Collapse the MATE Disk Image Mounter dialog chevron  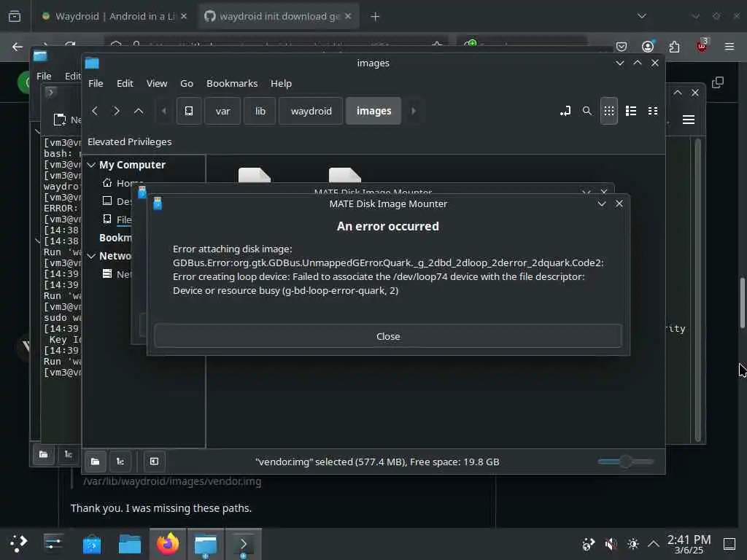(602, 204)
